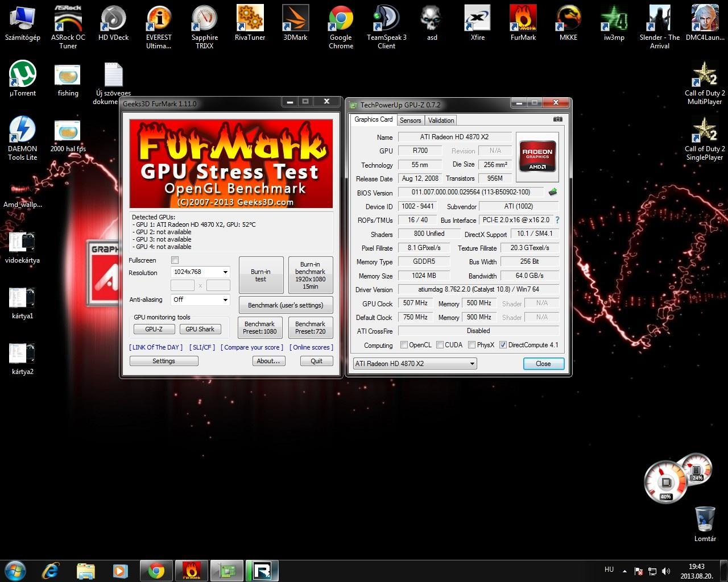Open TeamSpeak 3 Client shortcut
This screenshot has width=728, height=582.
386,27
